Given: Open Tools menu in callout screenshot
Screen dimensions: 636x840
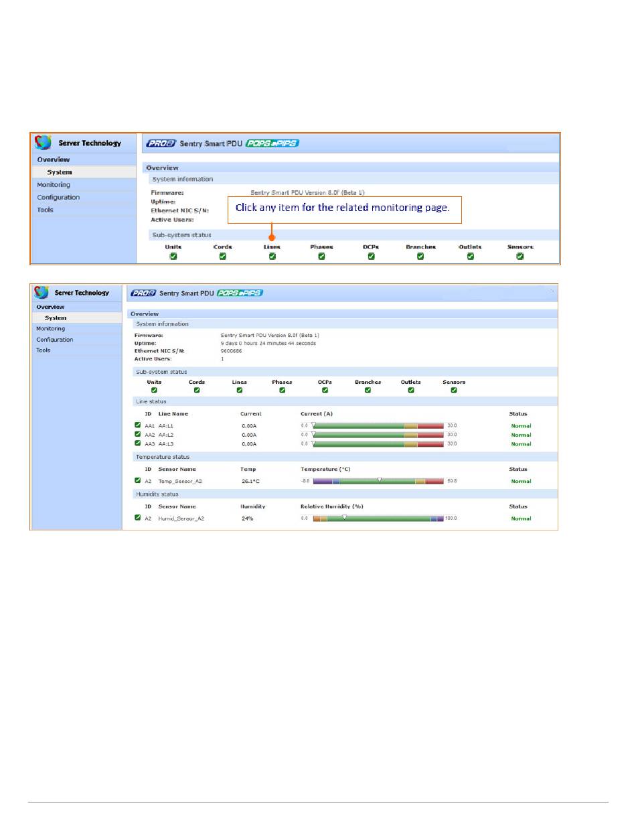Looking at the screenshot, I should point(84,210).
